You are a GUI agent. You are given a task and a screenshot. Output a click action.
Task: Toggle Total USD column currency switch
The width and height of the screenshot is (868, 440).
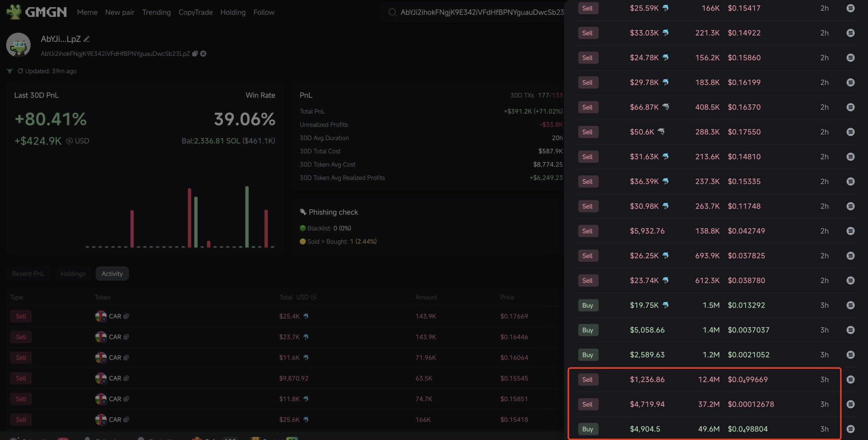pyautogui.click(x=314, y=297)
